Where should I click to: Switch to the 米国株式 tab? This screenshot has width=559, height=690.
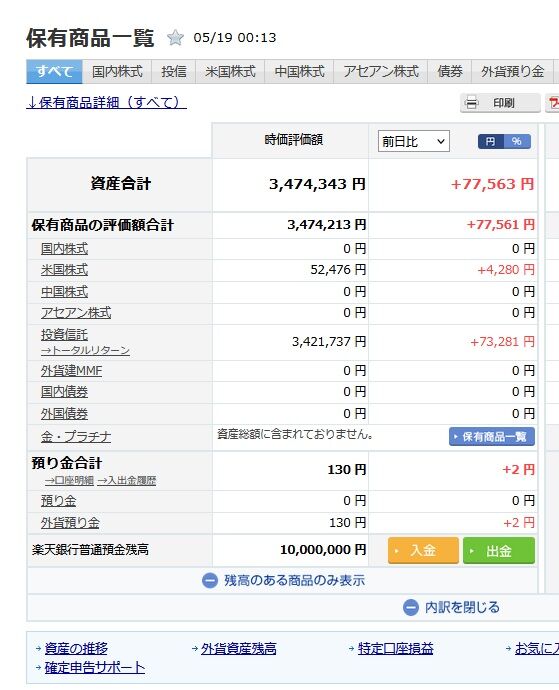click(230, 71)
